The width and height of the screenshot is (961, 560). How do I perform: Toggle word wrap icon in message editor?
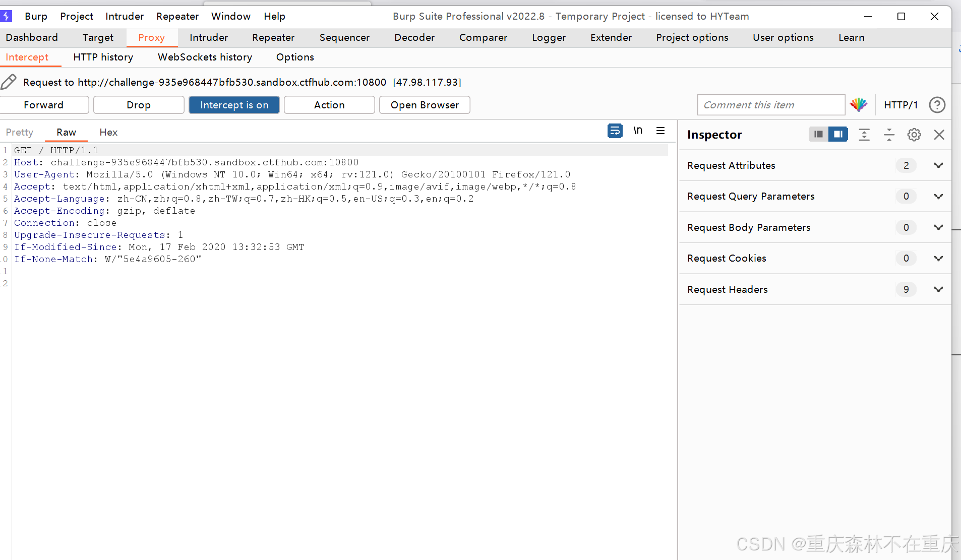(615, 131)
